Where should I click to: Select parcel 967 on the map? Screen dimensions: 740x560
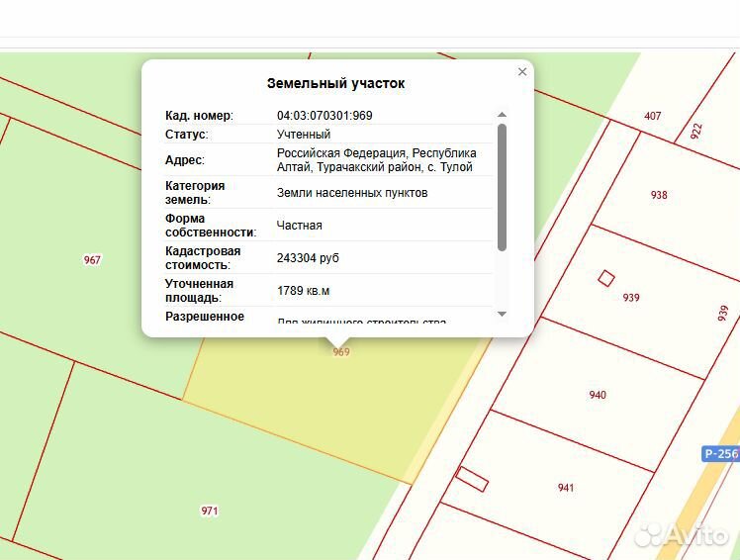tap(92, 260)
